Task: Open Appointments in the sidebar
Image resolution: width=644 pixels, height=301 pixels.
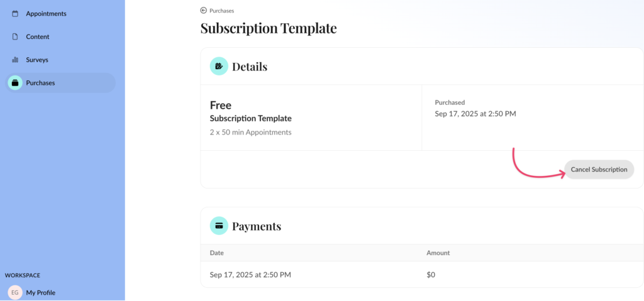Action: pos(46,14)
